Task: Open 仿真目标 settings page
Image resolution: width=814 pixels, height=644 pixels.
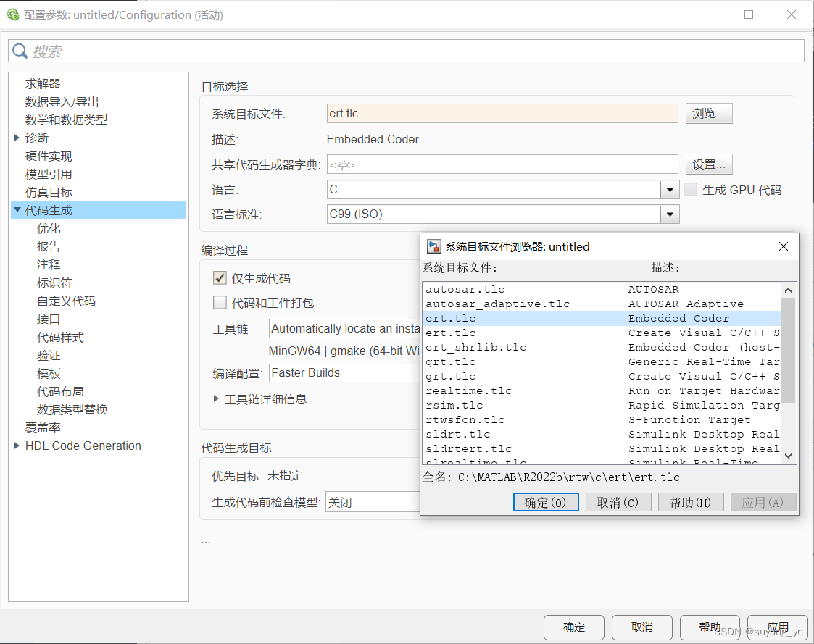Action: coord(49,192)
